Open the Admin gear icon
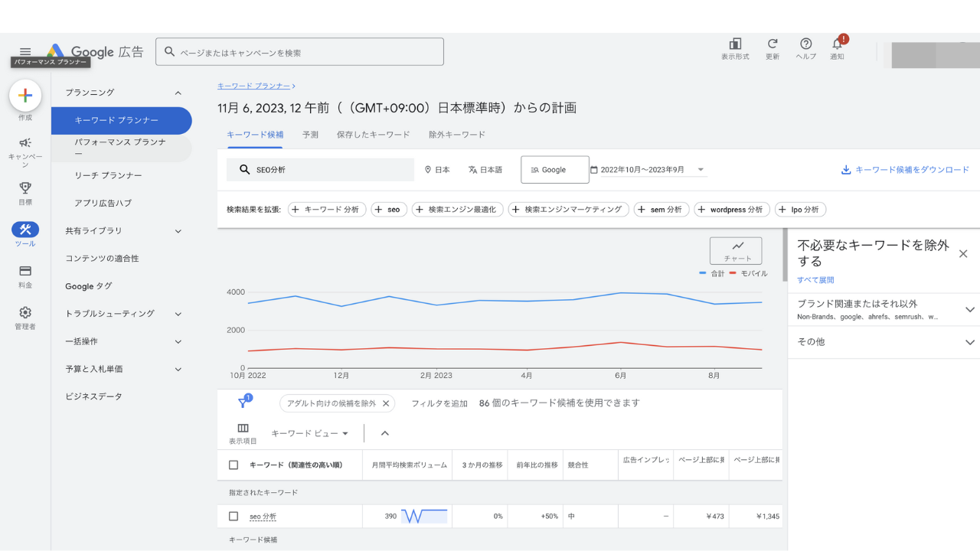Screen dimensions: 980x551 (25, 312)
